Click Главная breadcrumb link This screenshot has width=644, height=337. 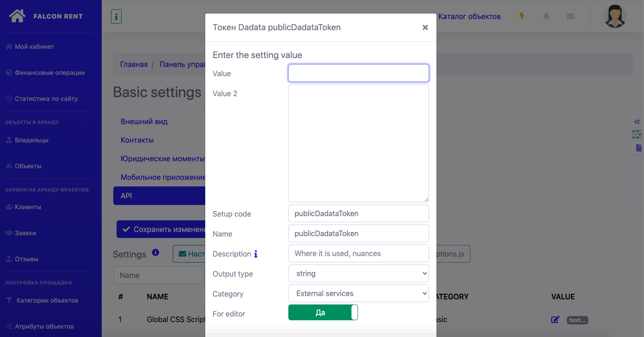coord(134,64)
